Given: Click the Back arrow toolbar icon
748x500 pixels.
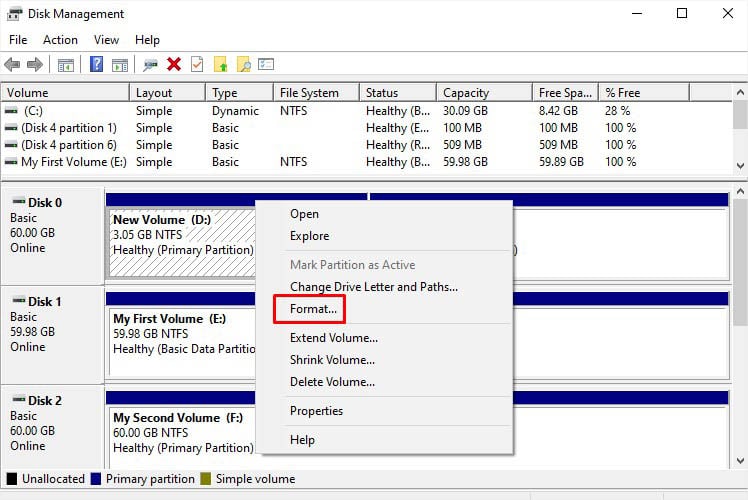Looking at the screenshot, I should click(x=12, y=65).
